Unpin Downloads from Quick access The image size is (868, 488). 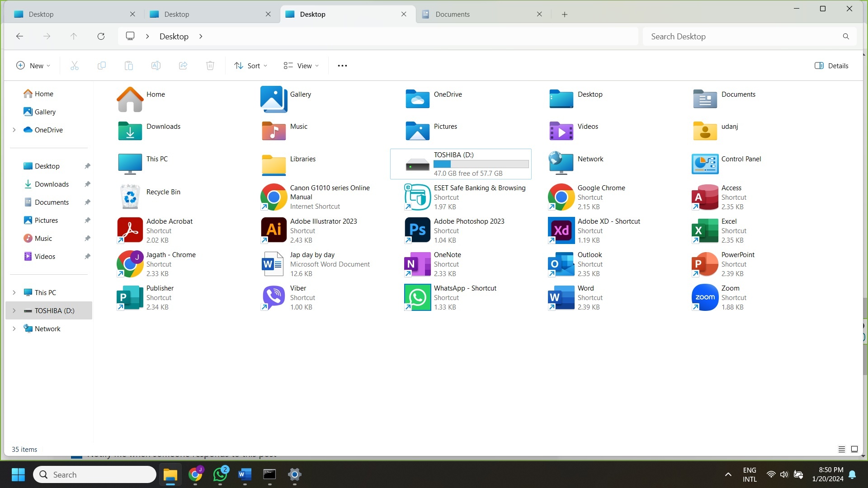(x=87, y=184)
